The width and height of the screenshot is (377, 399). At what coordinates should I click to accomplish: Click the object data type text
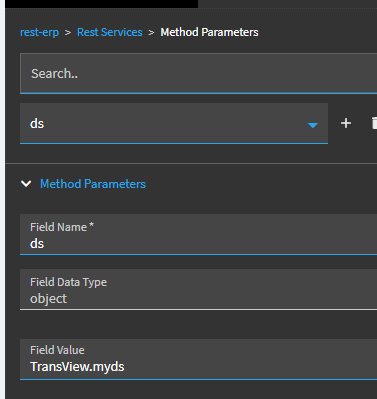click(48, 299)
